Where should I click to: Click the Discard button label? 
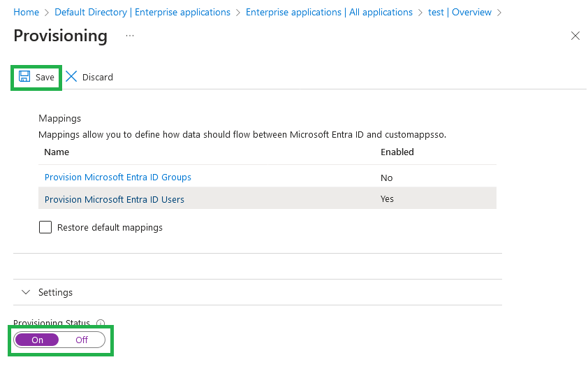(98, 77)
